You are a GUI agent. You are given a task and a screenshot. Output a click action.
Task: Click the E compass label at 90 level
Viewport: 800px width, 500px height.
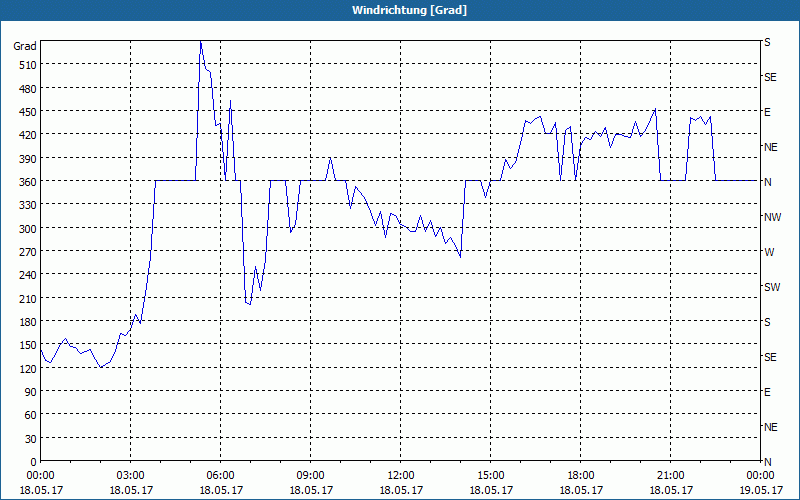767,392
